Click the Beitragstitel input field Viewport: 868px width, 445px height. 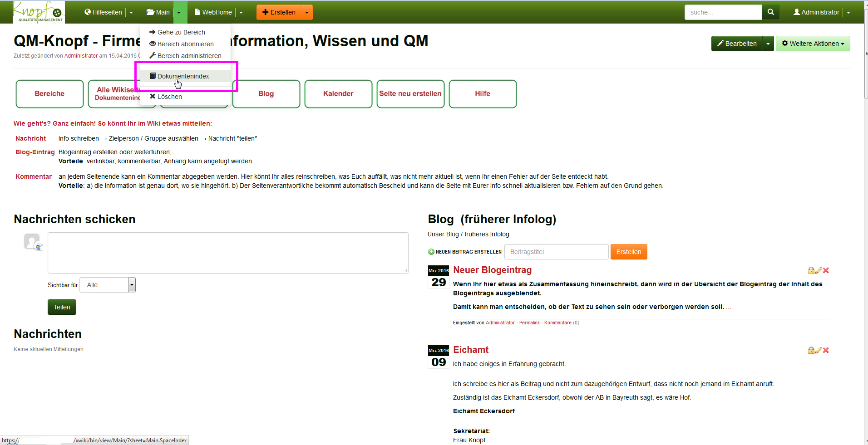[556, 252]
